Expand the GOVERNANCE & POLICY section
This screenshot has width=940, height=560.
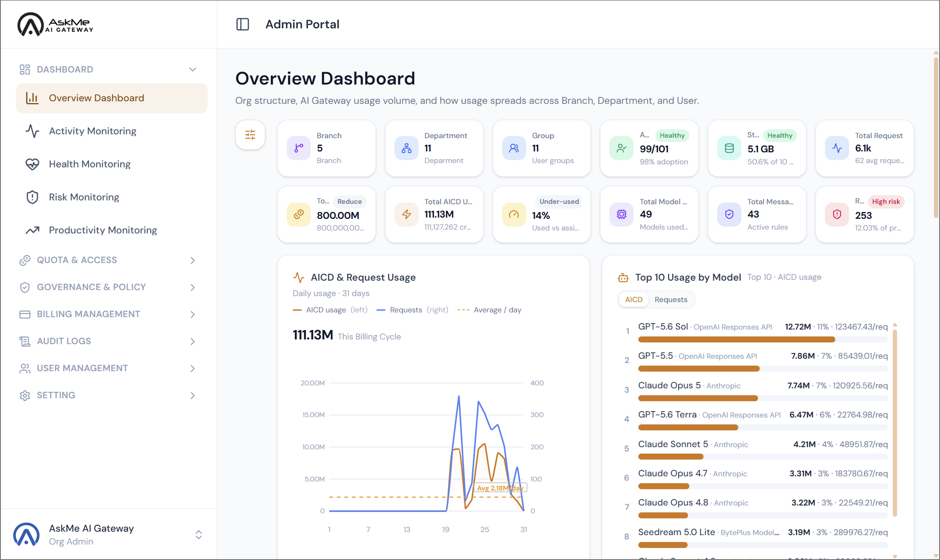[x=193, y=287]
